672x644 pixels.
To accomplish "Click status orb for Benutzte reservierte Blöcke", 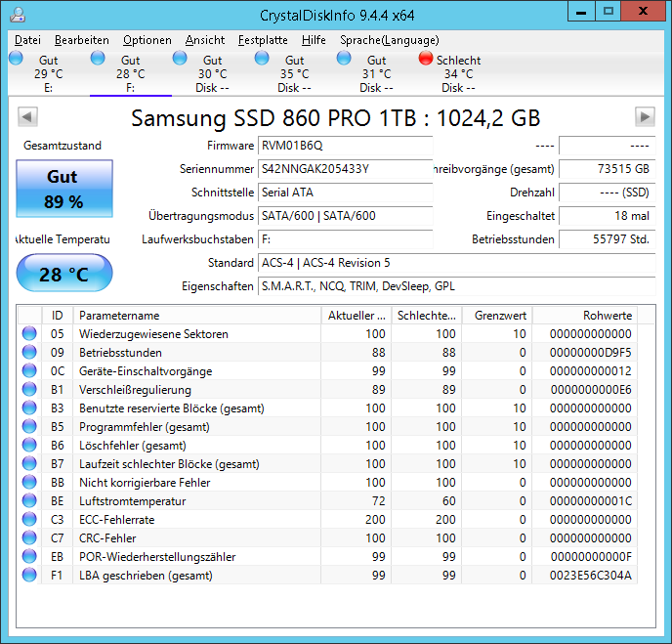I will point(29,408).
